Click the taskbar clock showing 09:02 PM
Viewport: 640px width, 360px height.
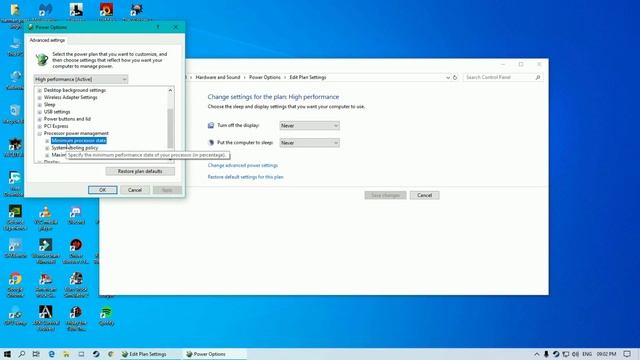click(x=607, y=354)
